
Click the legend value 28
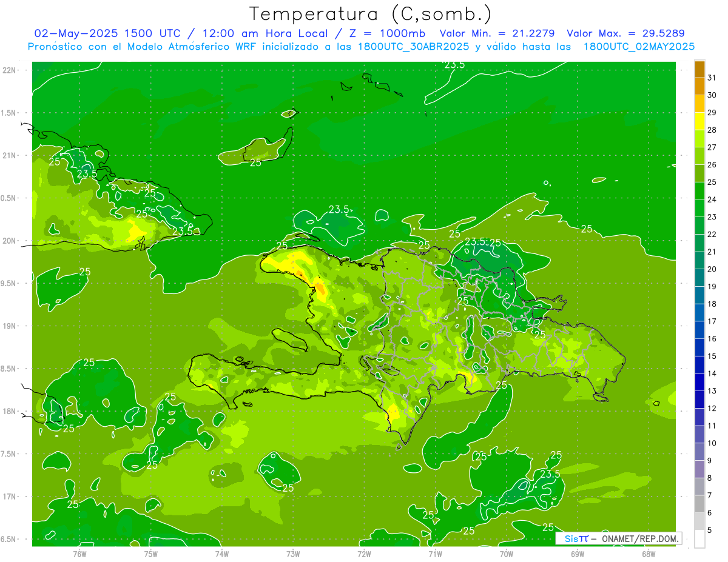coord(712,130)
